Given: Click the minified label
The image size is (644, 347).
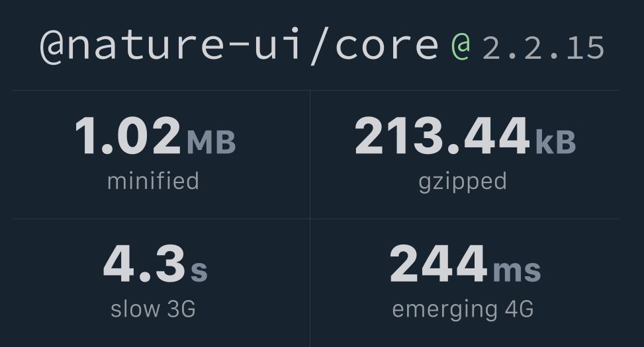Looking at the screenshot, I should [153, 181].
